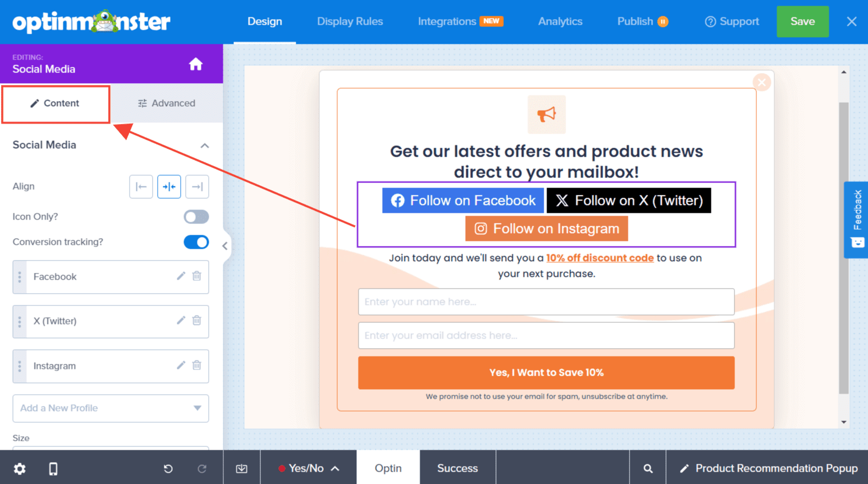Open the Advanced panel tab
Image resolution: width=868 pixels, height=484 pixels.
(x=167, y=103)
